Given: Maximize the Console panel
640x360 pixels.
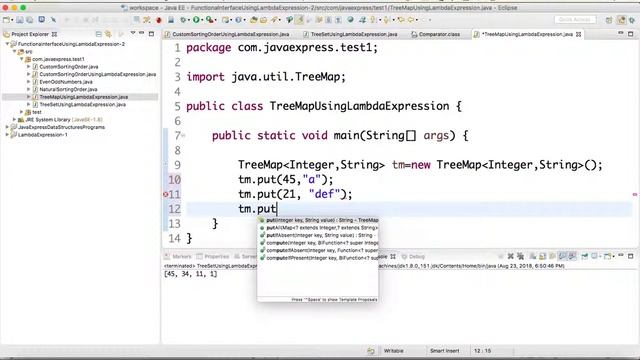Looking at the screenshot, I should coord(631,256).
